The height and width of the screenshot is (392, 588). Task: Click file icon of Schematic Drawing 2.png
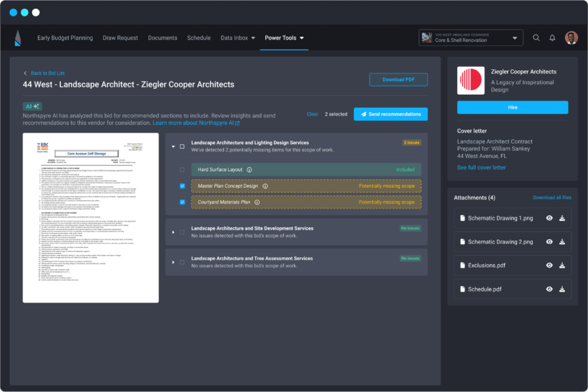click(462, 242)
